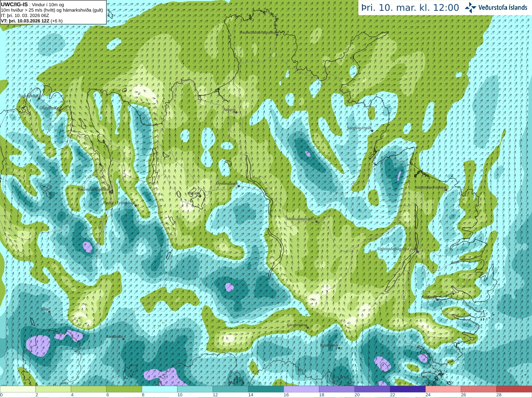
Task: Click the IT initial time line 06Z
Action: tap(25, 15)
